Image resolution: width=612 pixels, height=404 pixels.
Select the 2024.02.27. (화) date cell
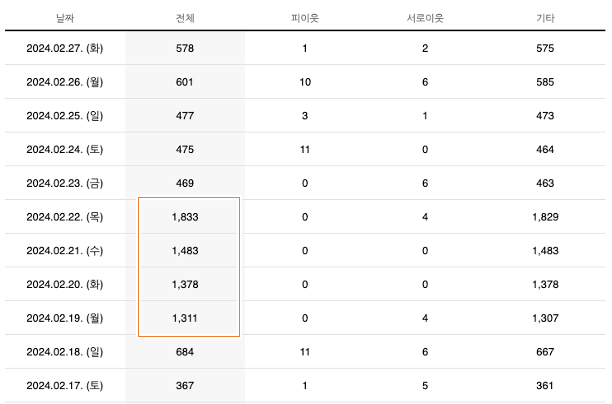[65, 48]
